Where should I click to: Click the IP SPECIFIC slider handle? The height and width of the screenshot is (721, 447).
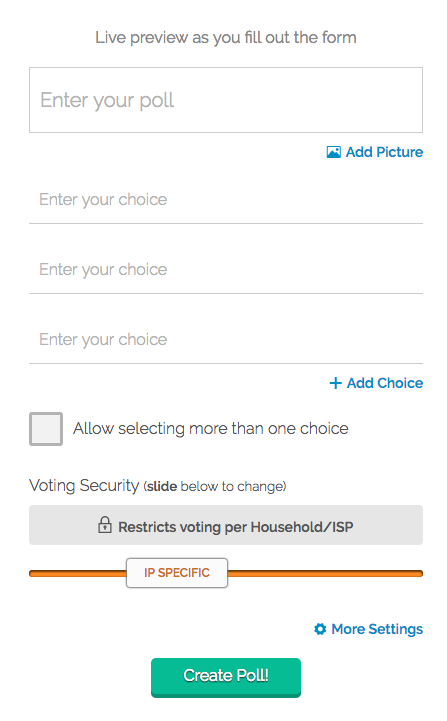[177, 573]
